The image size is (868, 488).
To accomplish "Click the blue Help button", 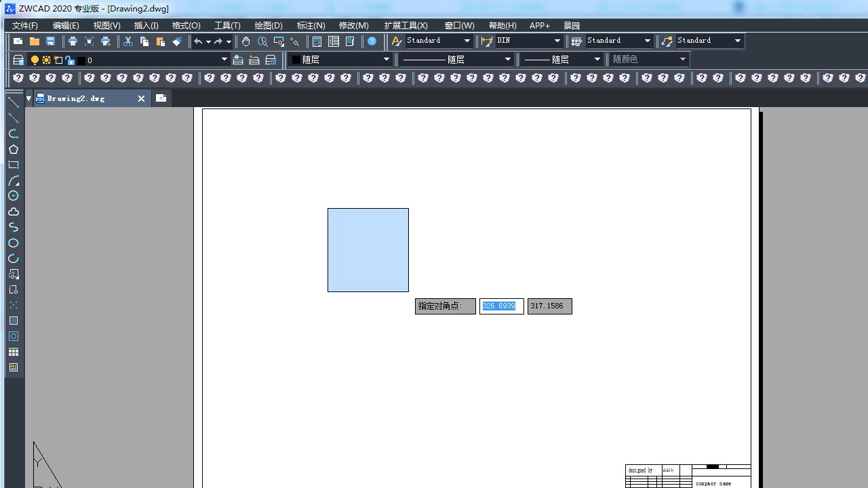I will point(372,41).
